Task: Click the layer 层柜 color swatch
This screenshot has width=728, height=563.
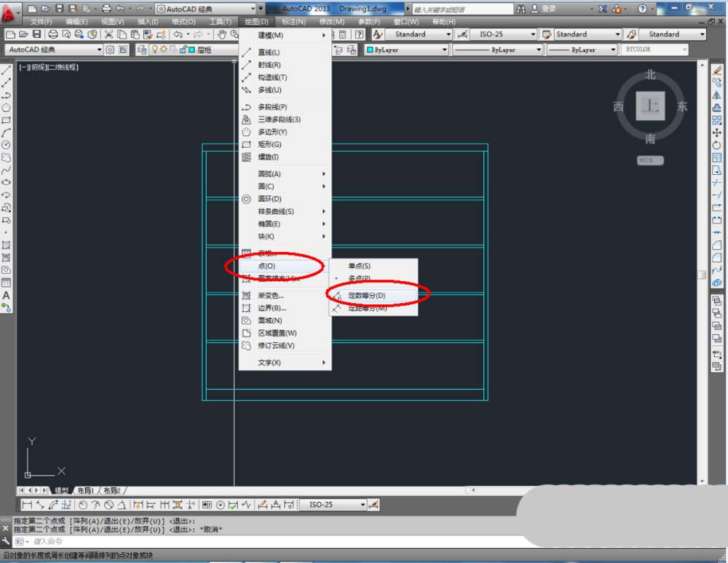Action: click(191, 50)
